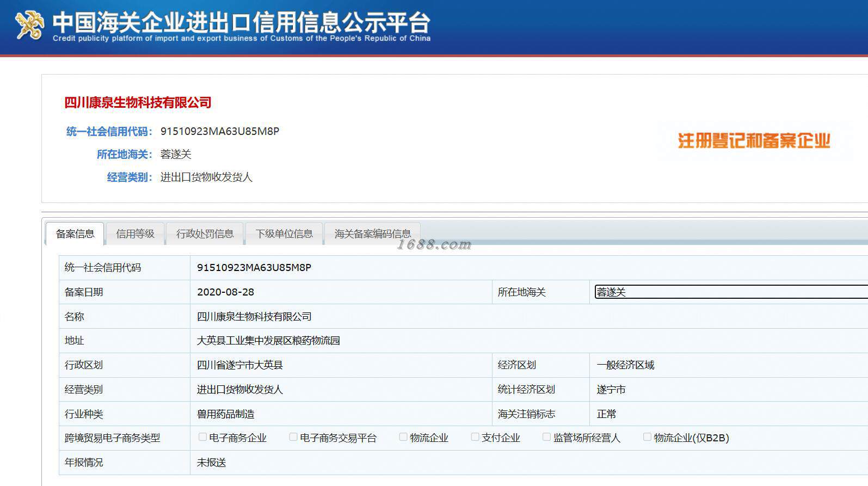Click the table's credit code value 91510923MA63U85M8P
The width and height of the screenshot is (868, 486).
pos(254,268)
